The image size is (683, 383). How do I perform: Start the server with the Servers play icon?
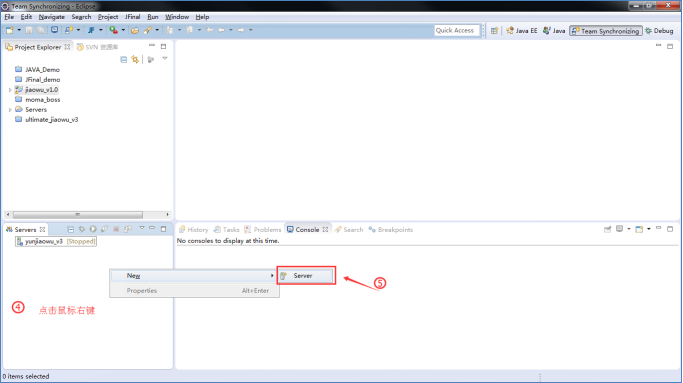(93, 229)
